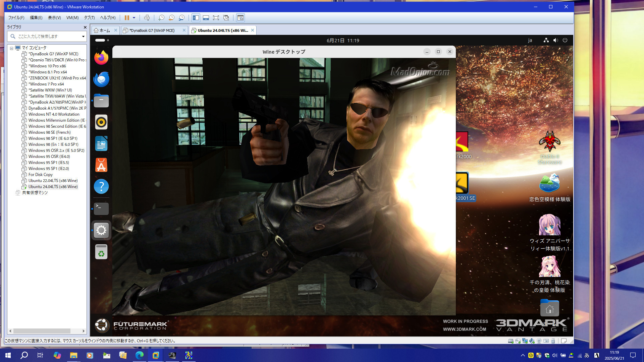Screen dimensions: 644x362
Task: Open the Ubuntu App Center dock icon
Action: [x=101, y=165]
